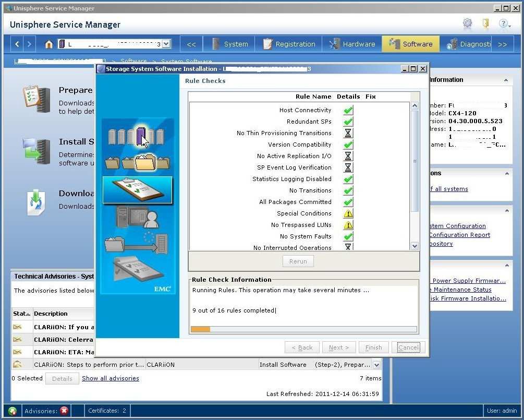The image size is (524, 420).
Task: Click the warning icon for No Trespassed LUNs
Action: click(348, 225)
